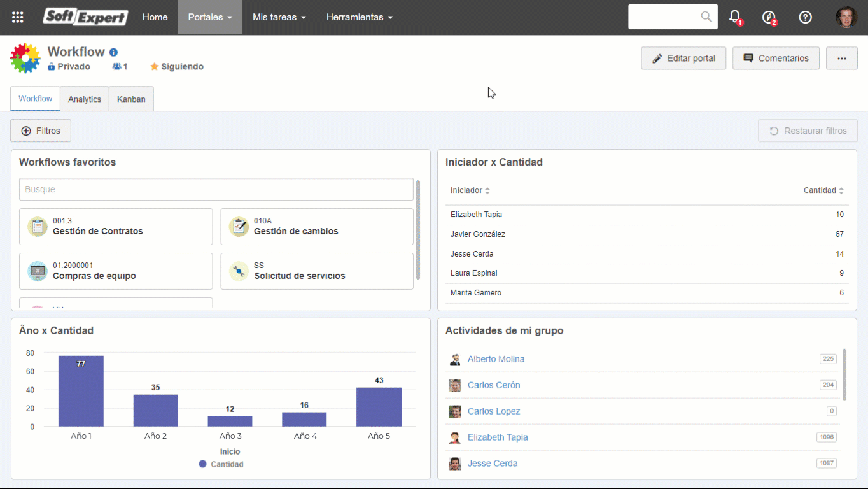Click the user profile avatar
The height and width of the screenshot is (489, 868).
point(846,17)
